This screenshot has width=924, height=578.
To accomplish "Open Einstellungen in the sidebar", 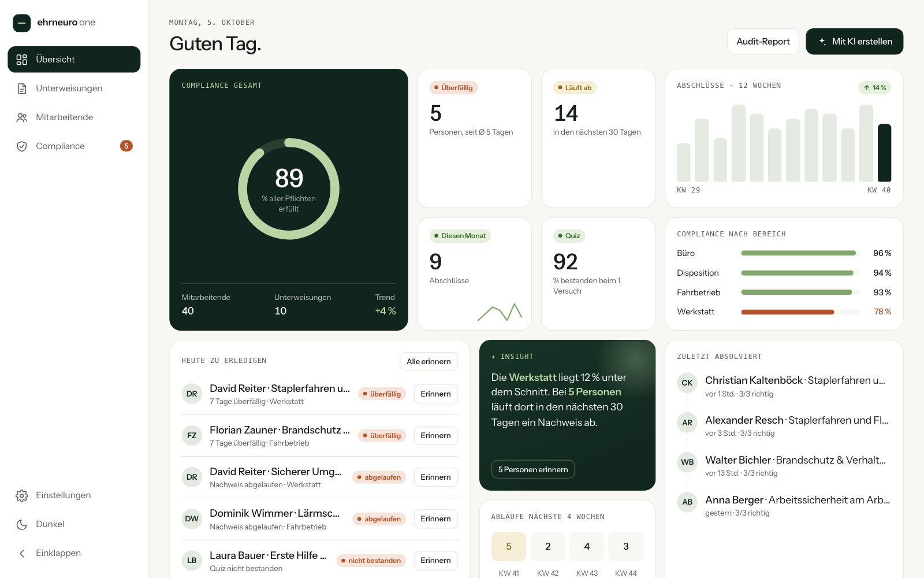I will pos(74,495).
